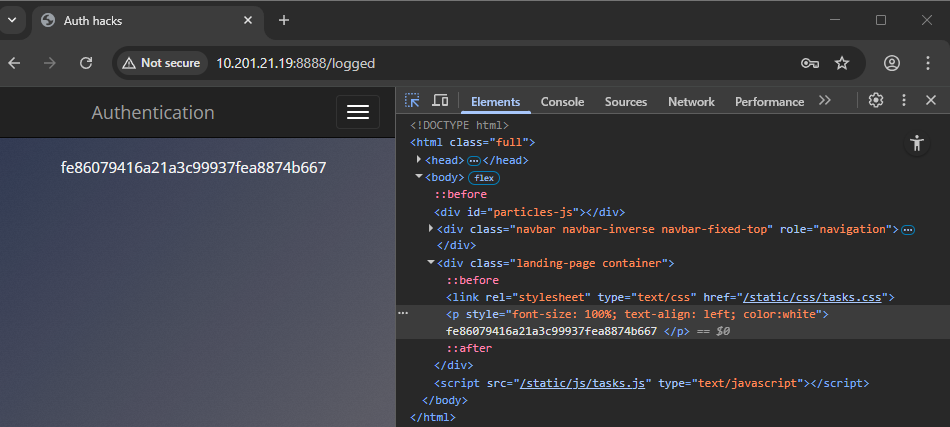950x427 pixels.
Task: Click the ellipsis after navbar div
Action: point(908,230)
